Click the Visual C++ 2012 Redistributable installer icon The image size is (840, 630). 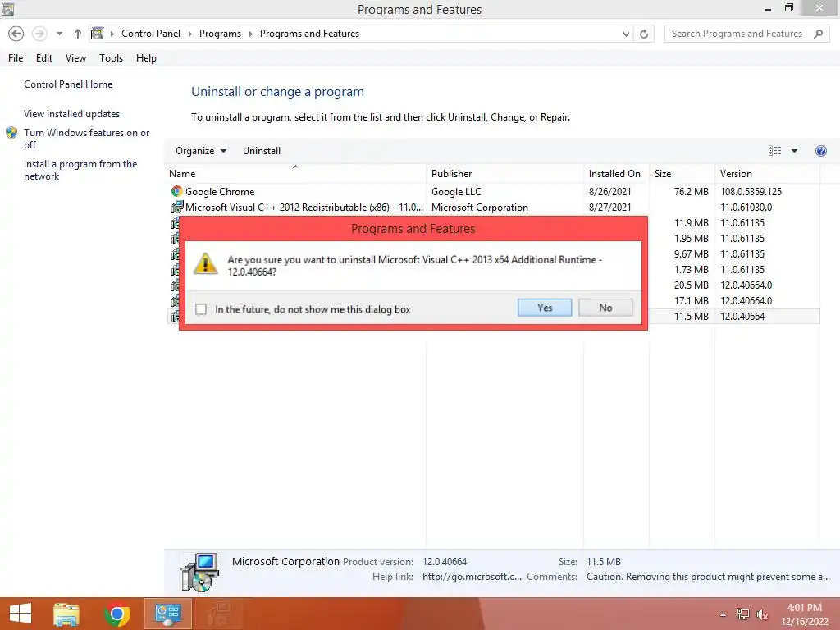pyautogui.click(x=177, y=207)
